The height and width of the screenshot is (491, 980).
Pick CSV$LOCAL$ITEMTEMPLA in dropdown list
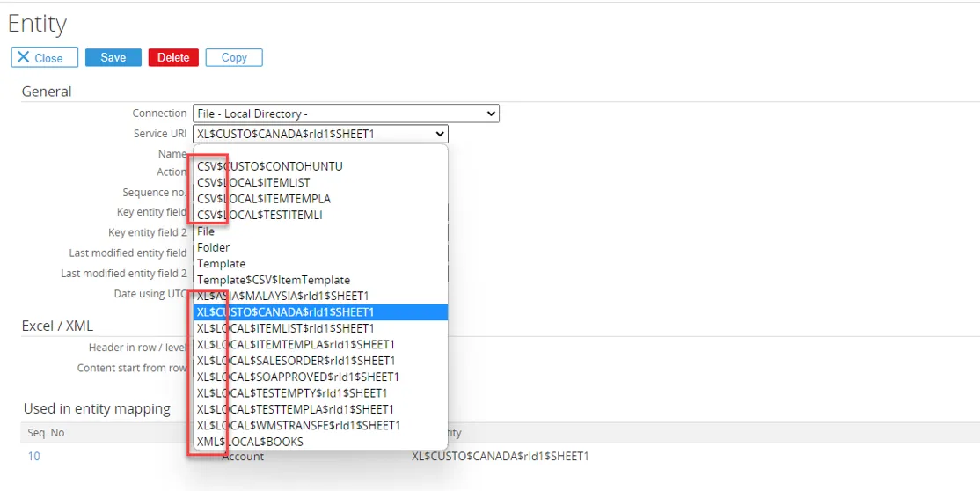click(x=264, y=199)
